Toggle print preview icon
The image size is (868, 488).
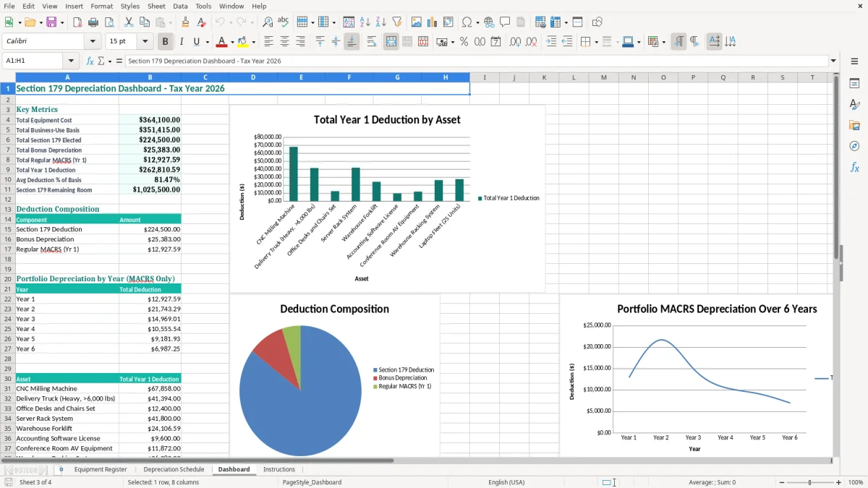click(x=109, y=22)
